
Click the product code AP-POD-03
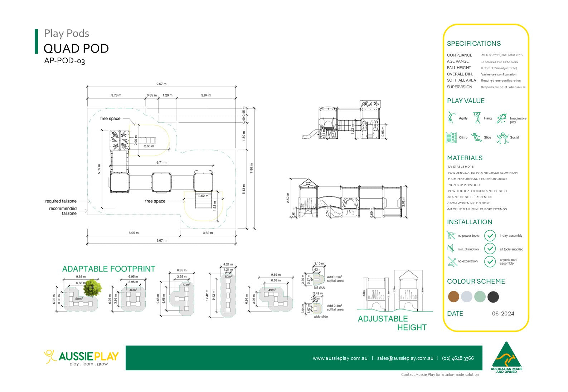pos(64,61)
